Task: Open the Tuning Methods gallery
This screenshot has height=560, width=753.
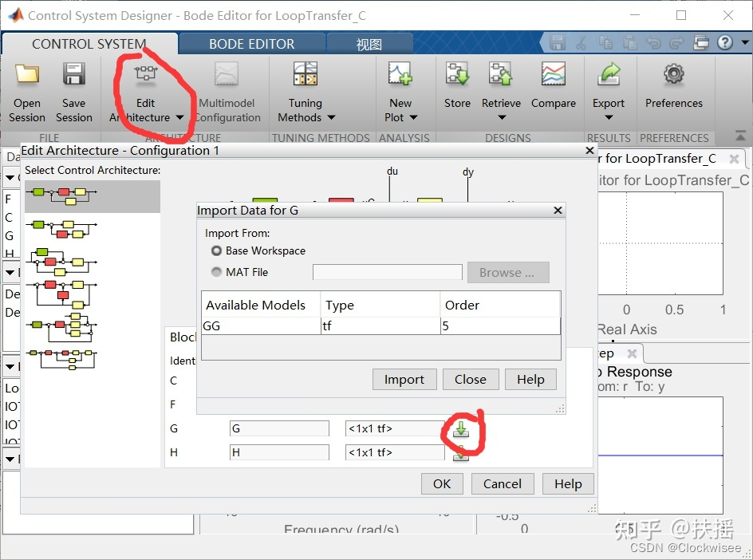Action: pyautogui.click(x=306, y=93)
